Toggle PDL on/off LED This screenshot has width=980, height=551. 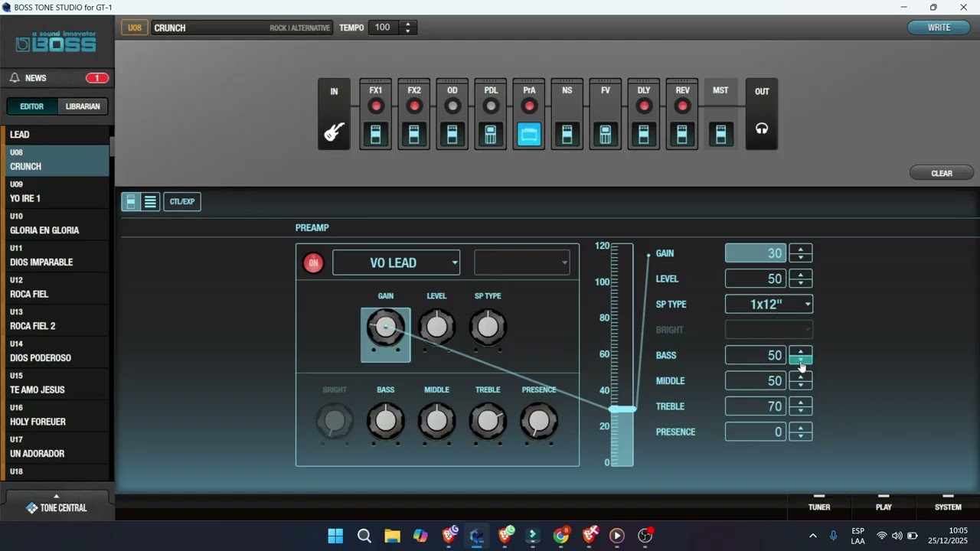(491, 106)
